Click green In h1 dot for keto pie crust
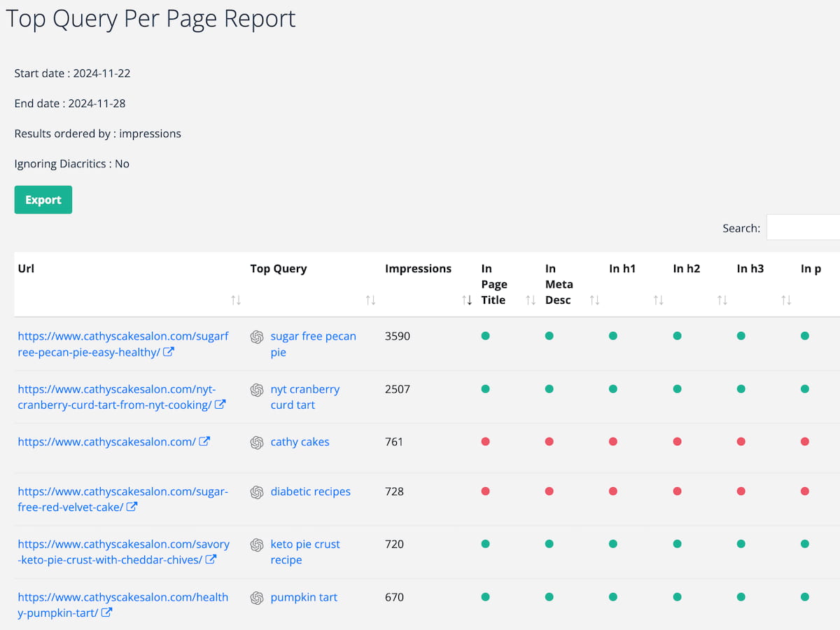The width and height of the screenshot is (840, 630). point(613,544)
